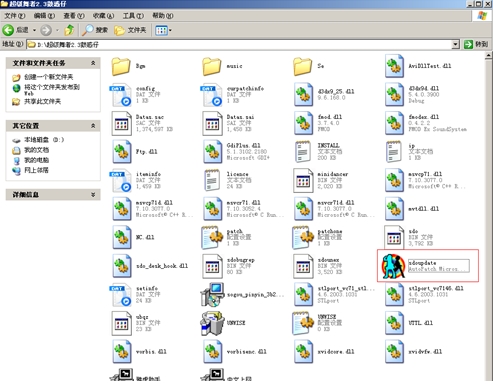This screenshot has height=385, width=493.
Task: Click Make a new folder link
Action: [48, 77]
